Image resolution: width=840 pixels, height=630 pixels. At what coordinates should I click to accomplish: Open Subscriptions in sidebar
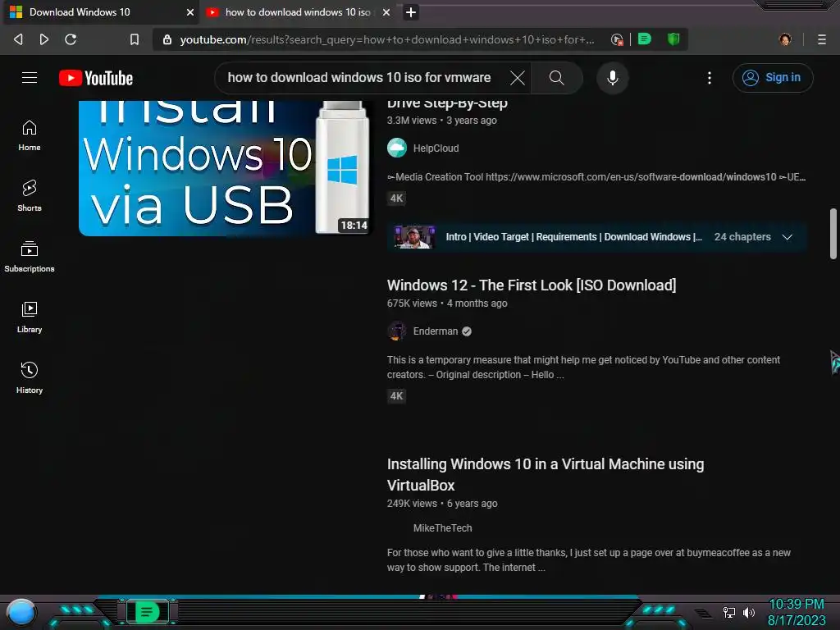(30, 257)
